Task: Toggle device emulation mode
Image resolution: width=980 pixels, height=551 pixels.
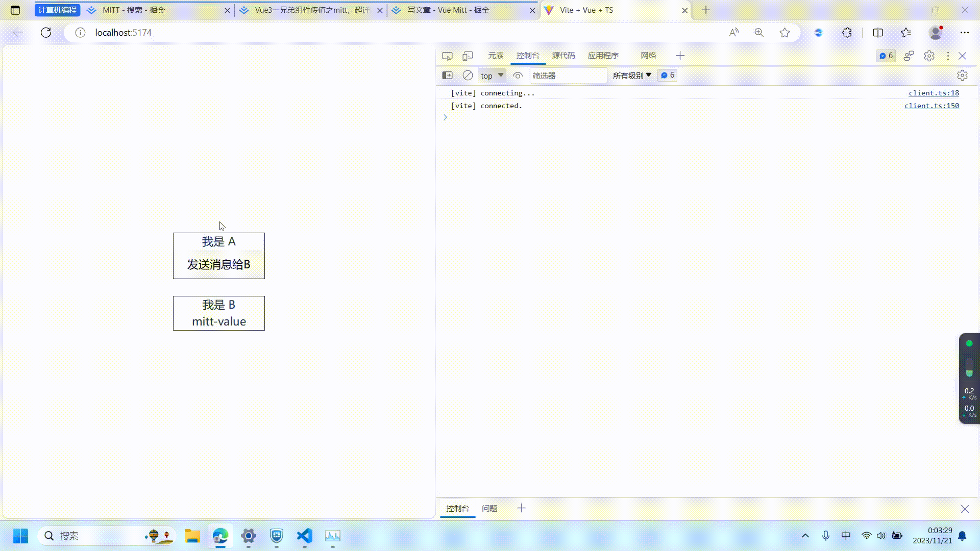Action: 468,56
